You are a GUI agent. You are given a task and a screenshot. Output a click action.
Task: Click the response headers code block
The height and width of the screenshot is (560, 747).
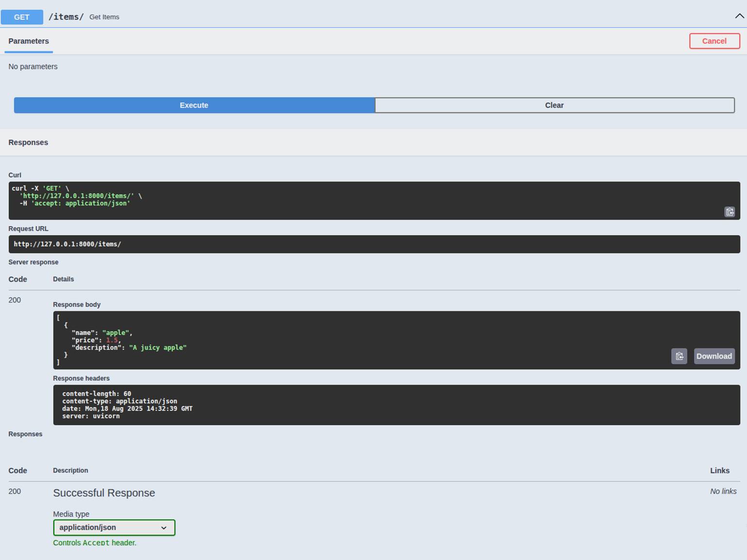tap(396, 405)
